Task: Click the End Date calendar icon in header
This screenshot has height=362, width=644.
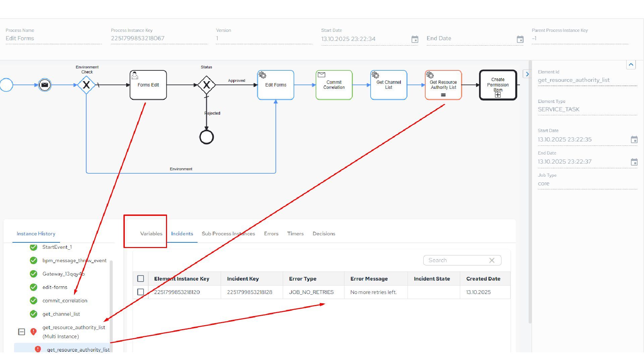Action: 520,39
